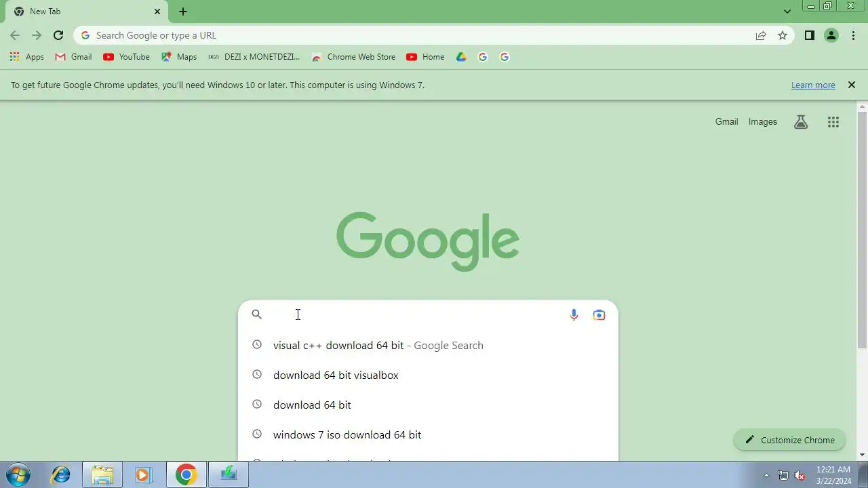This screenshot has height=488, width=868.
Task: Open Chrome three-dot menu
Action: tap(854, 35)
